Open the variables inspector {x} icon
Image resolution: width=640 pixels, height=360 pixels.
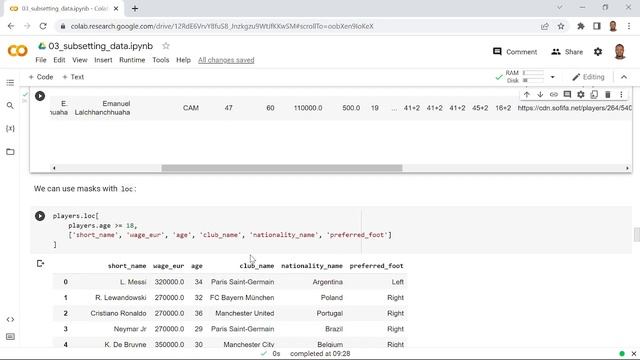[10, 129]
